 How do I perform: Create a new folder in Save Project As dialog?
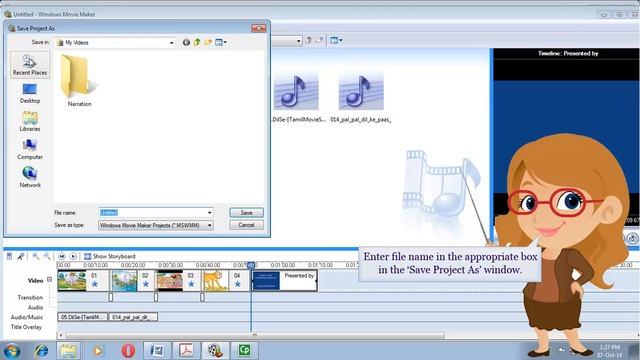(x=208, y=42)
